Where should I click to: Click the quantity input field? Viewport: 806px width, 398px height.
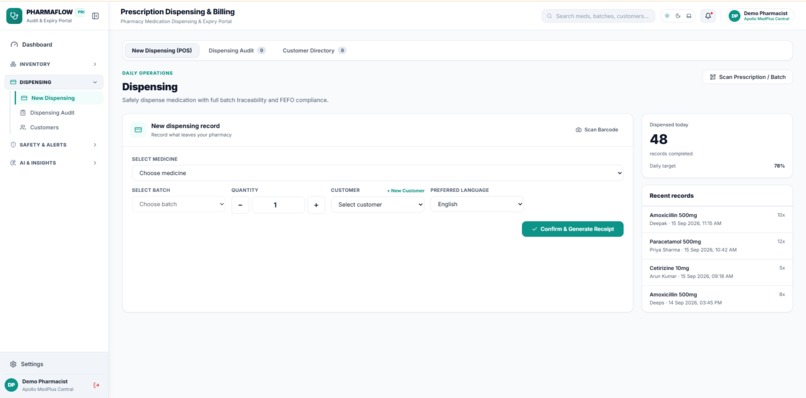[x=278, y=205]
